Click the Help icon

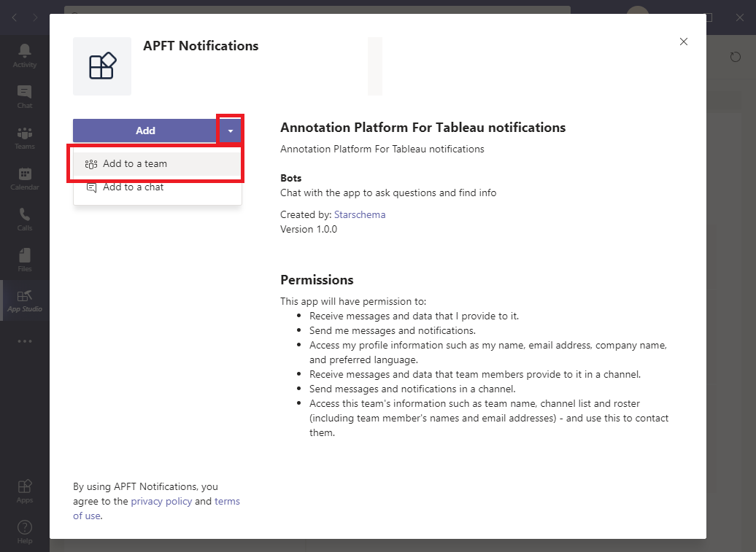[x=25, y=531]
